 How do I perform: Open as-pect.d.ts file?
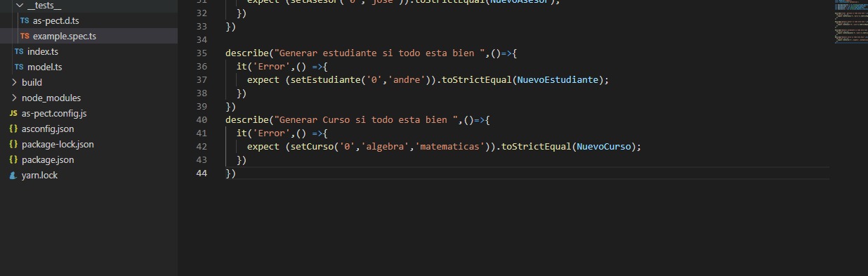(55, 20)
